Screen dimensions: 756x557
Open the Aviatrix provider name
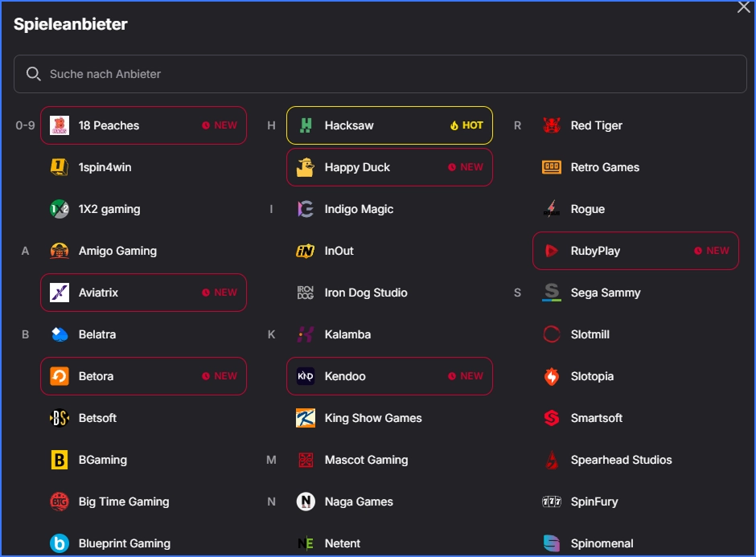(98, 293)
